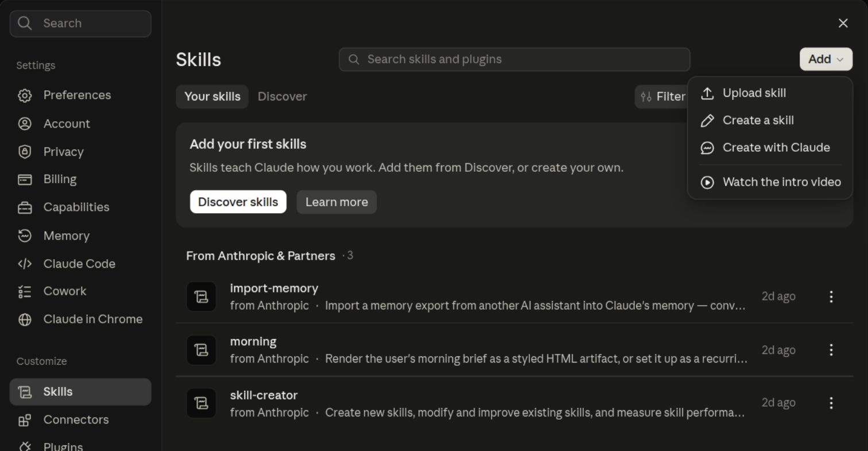This screenshot has height=451, width=868.
Task: Click the checklist icon beside Cowork
Action: [x=25, y=291]
